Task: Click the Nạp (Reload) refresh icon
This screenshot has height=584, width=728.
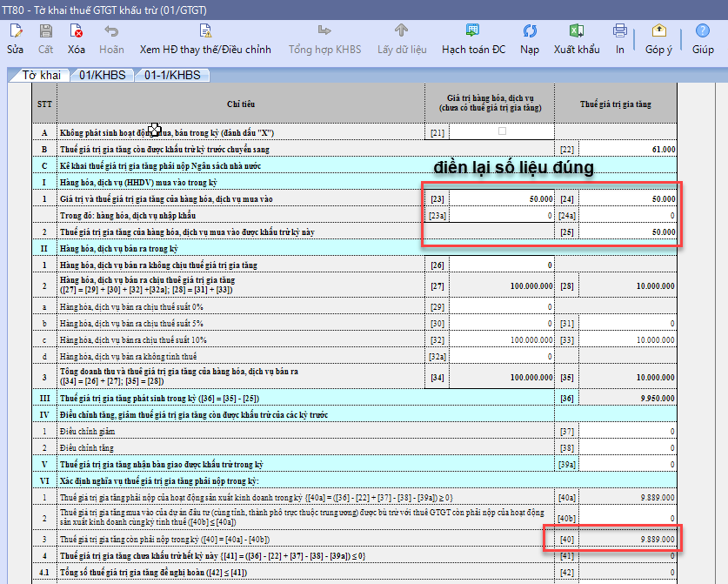Action: [530, 31]
